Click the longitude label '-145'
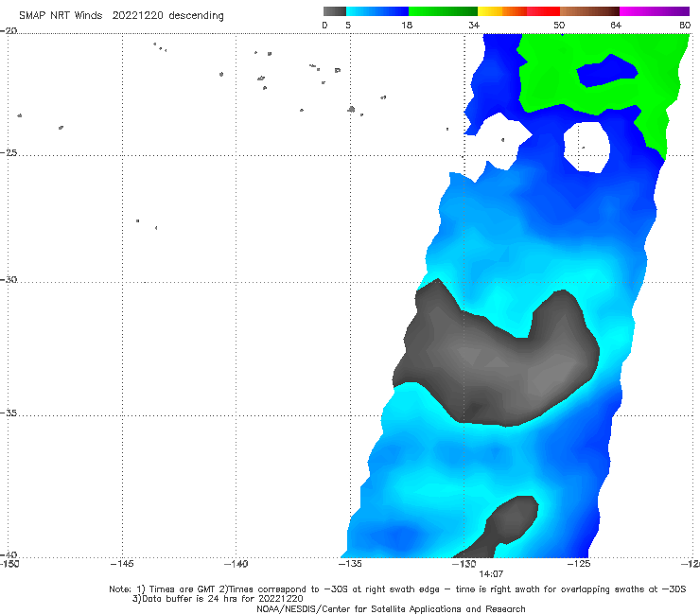This screenshot has height=615, width=700. coord(122,564)
